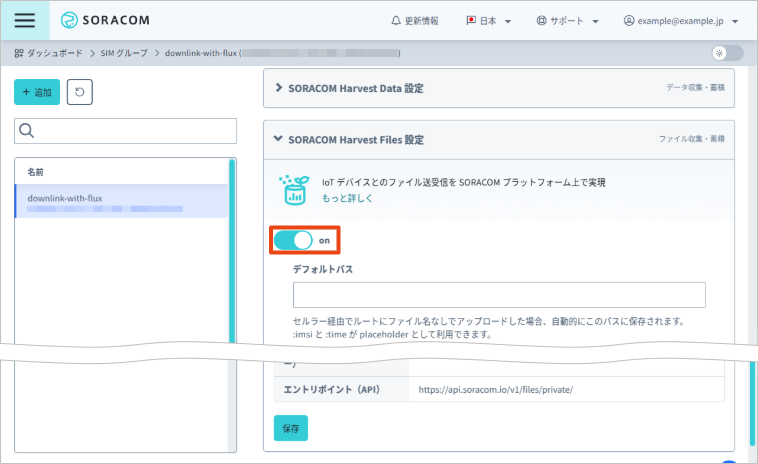The width and height of the screenshot is (758, 464).
Task: Open the hamburger main menu
Action: tap(24, 20)
